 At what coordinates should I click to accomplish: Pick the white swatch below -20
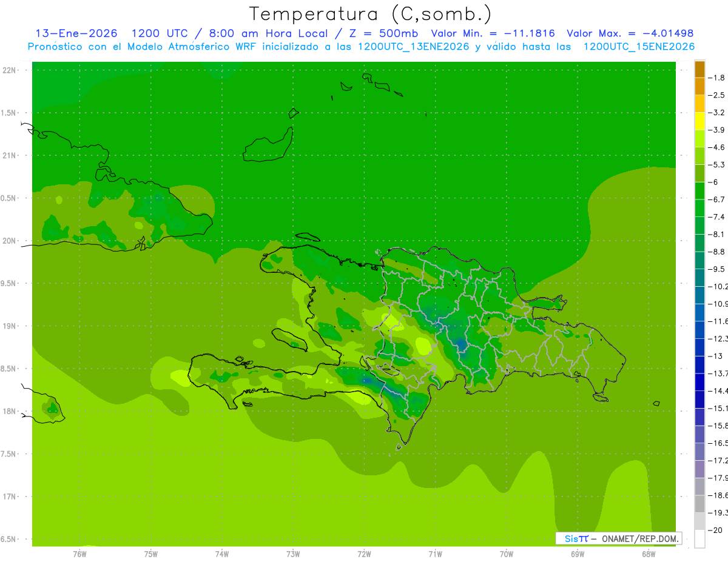point(699,539)
